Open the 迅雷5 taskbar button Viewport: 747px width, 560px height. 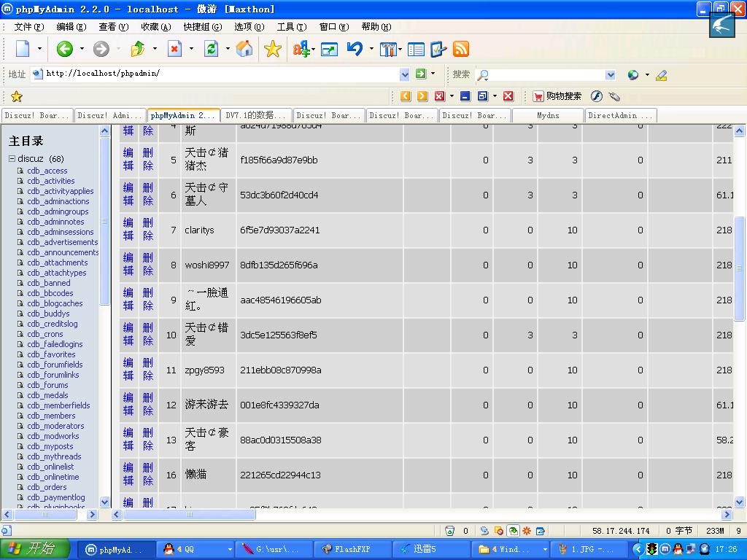click(432, 549)
